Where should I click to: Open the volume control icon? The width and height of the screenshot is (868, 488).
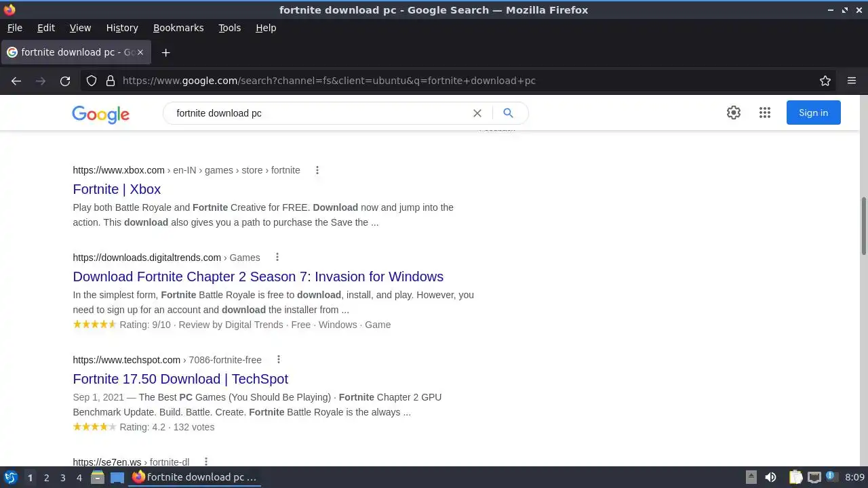(x=770, y=477)
